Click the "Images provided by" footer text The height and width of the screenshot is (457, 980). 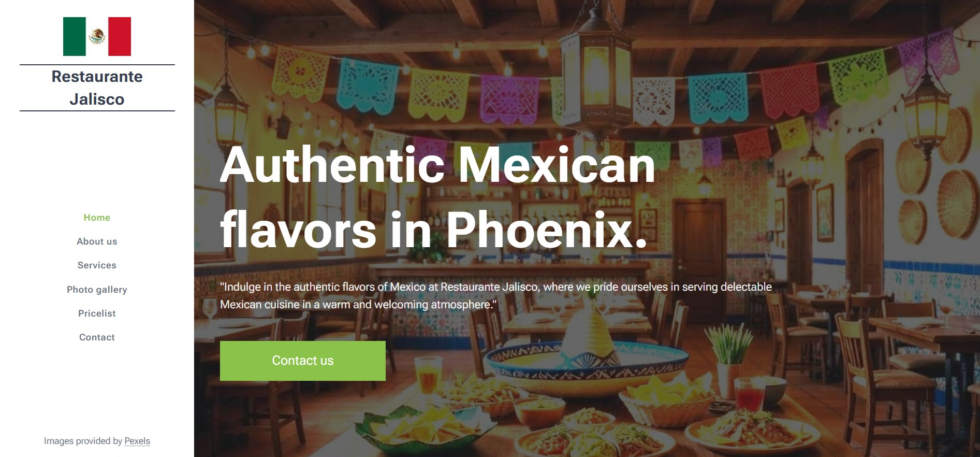pyautogui.click(x=83, y=441)
